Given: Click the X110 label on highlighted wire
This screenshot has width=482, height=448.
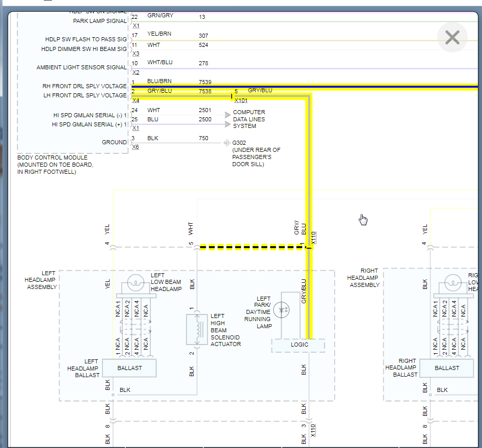Looking at the screenshot, I should coord(313,238).
